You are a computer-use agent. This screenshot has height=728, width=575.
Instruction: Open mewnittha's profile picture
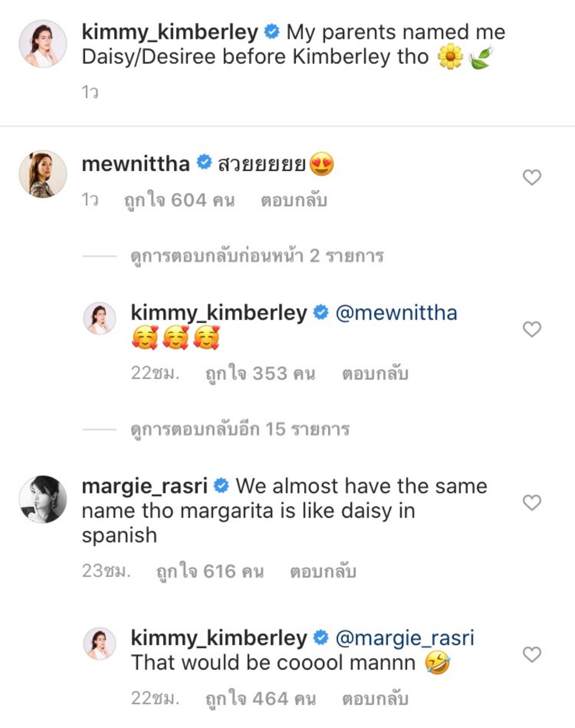click(43, 174)
